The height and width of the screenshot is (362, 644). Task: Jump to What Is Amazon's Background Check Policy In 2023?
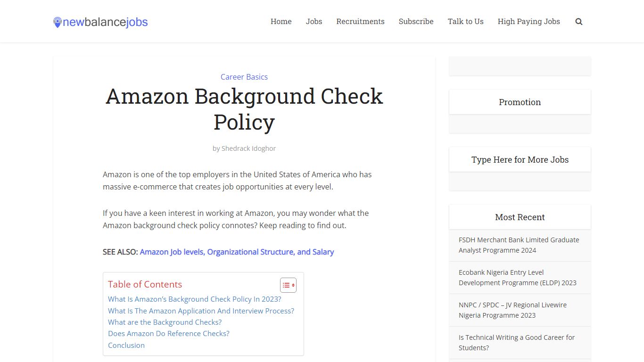(x=195, y=299)
